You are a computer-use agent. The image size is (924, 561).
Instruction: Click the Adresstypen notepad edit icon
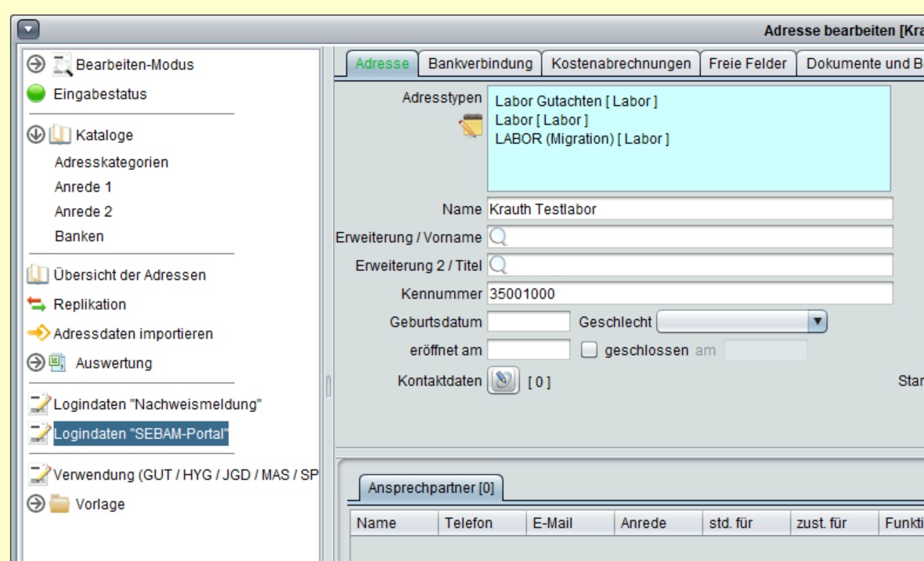471,125
